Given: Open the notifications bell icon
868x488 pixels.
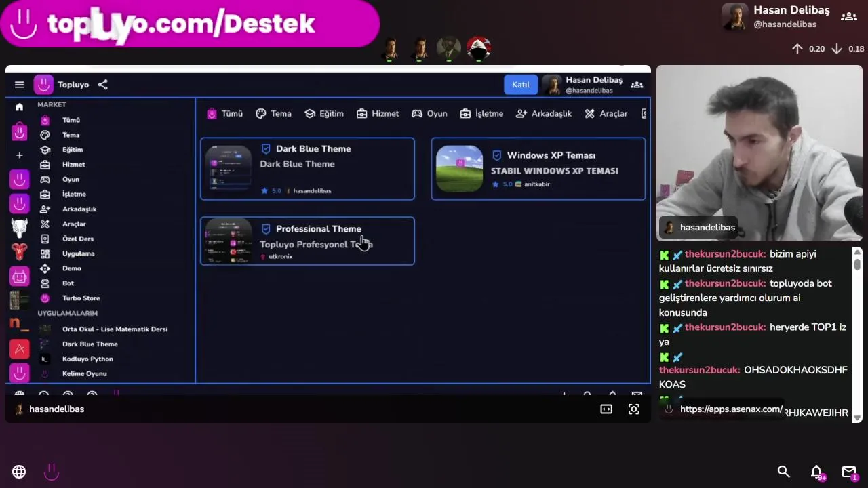Looking at the screenshot, I should tap(816, 472).
